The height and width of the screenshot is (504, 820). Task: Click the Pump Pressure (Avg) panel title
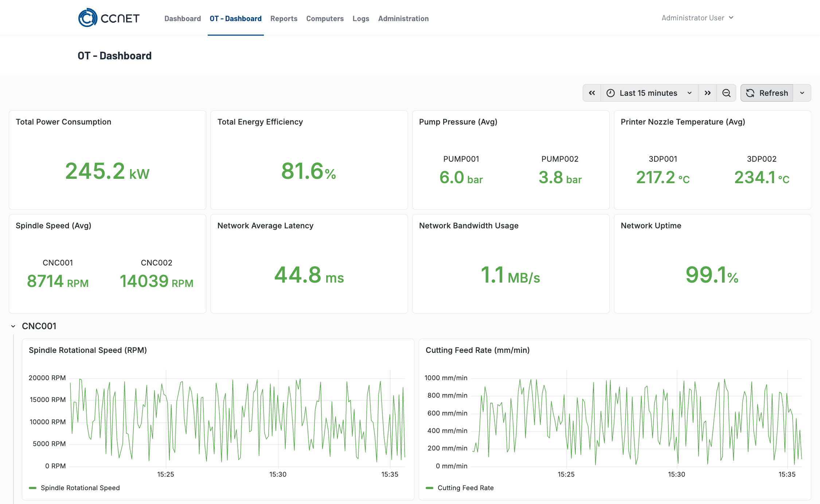coord(458,122)
